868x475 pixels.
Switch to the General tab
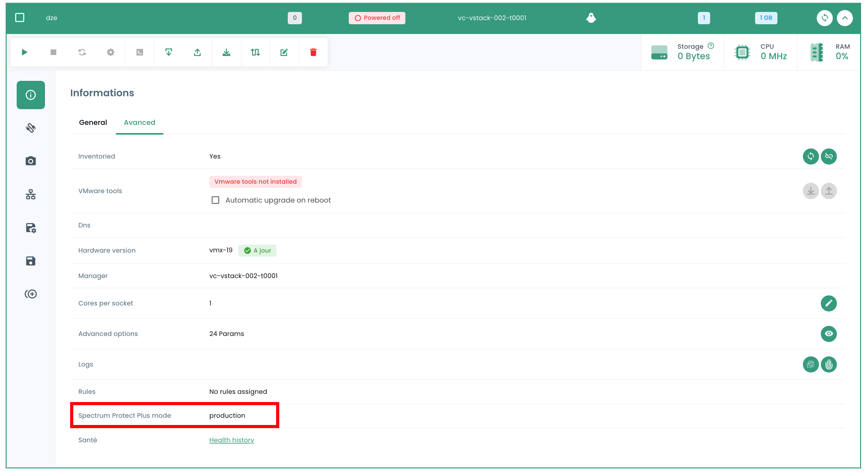(x=93, y=122)
